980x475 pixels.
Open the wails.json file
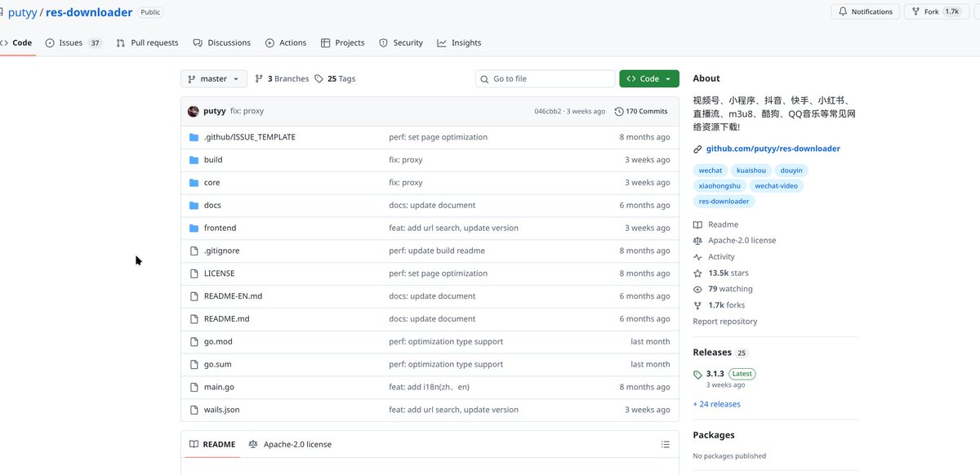[x=222, y=410]
